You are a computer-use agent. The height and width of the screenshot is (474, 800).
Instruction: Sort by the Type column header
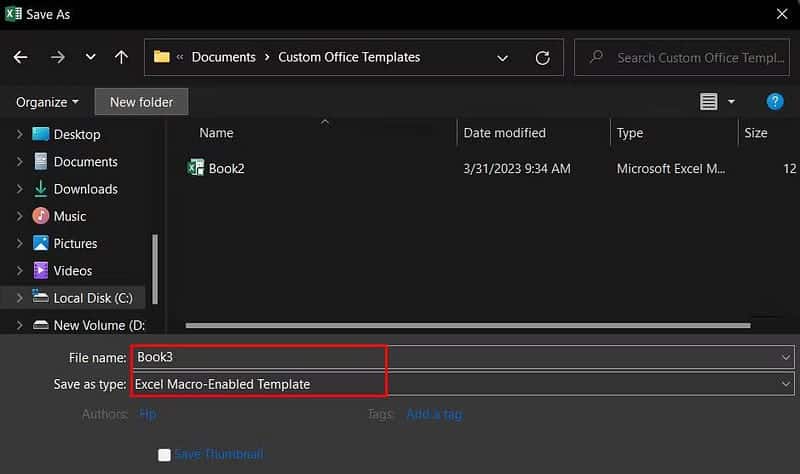(630, 133)
